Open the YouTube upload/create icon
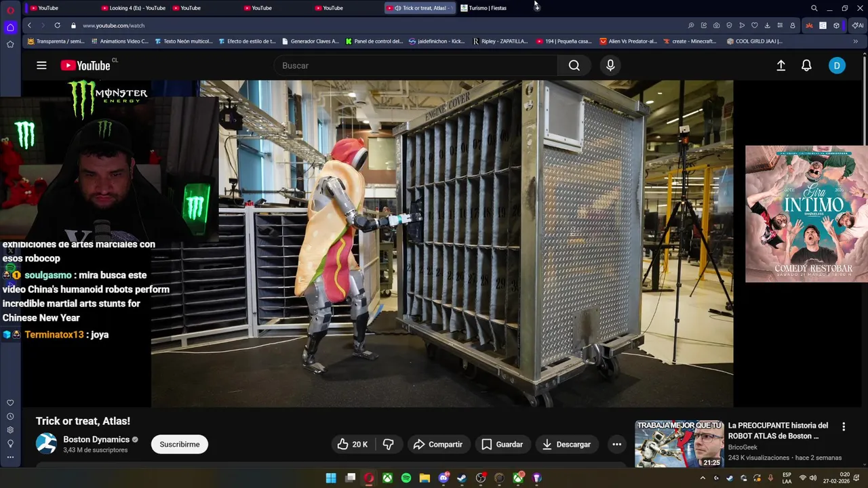Viewport: 868px width, 488px height. point(781,66)
